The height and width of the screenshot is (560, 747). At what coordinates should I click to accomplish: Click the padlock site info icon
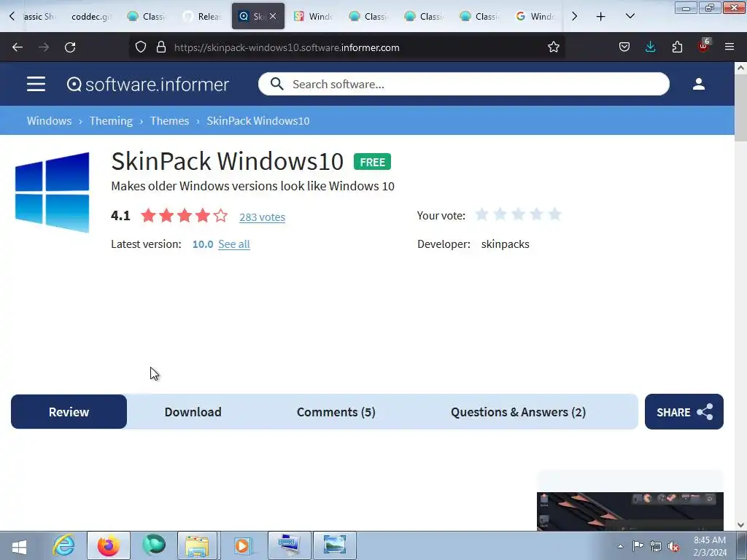161,47
